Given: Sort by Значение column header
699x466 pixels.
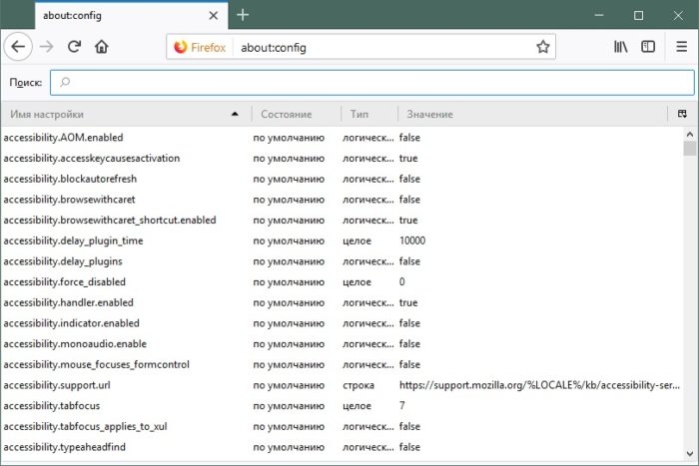Looking at the screenshot, I should coord(532,114).
